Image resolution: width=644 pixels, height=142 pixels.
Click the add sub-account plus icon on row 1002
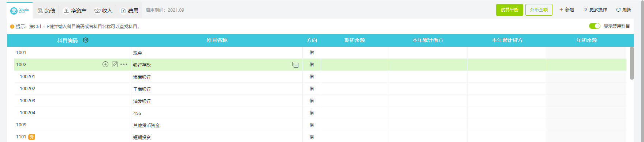[105, 64]
